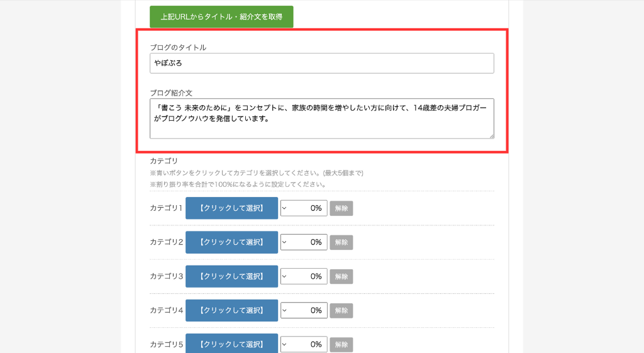Image resolution: width=644 pixels, height=353 pixels.
Task: Open the カテゴリ5 allocation rate dropdown
Action: (304, 344)
